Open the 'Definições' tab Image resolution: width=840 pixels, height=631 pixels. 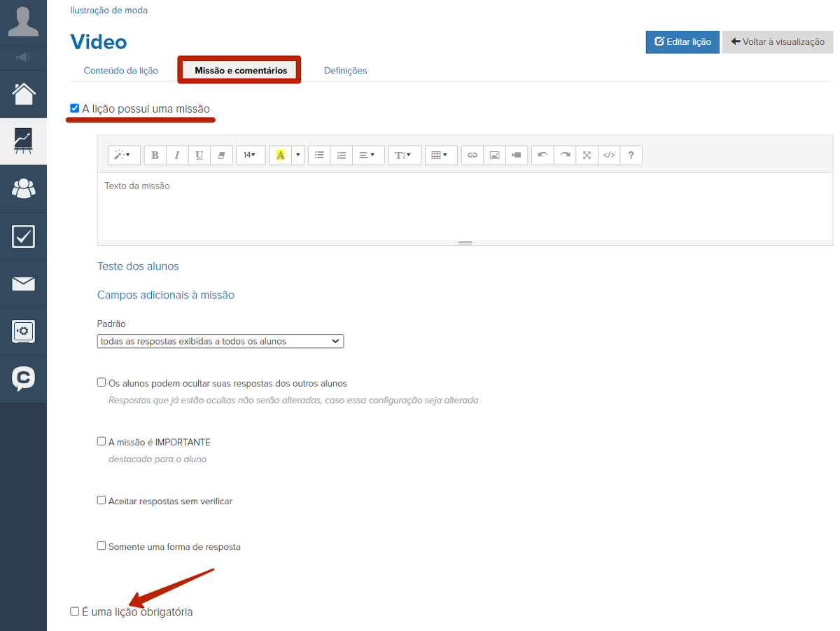[x=345, y=71]
